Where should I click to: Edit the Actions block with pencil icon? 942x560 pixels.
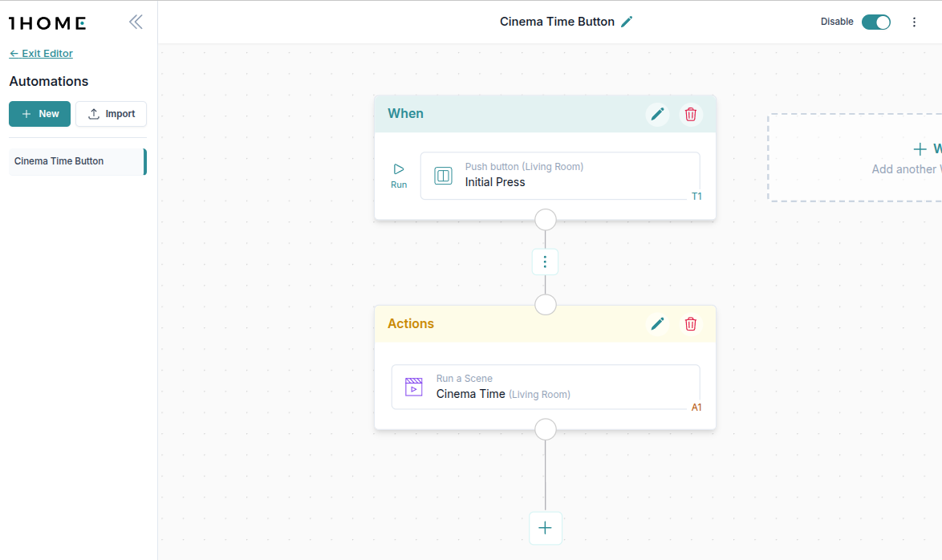(x=657, y=324)
